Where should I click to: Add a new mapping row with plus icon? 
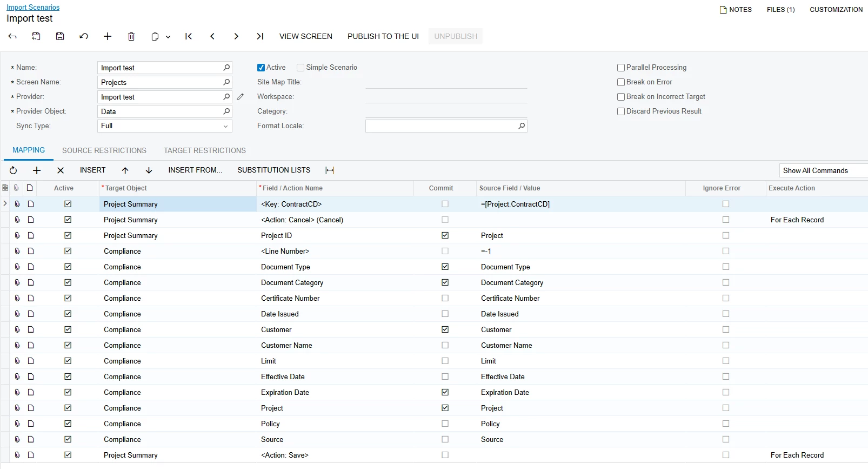(x=37, y=170)
